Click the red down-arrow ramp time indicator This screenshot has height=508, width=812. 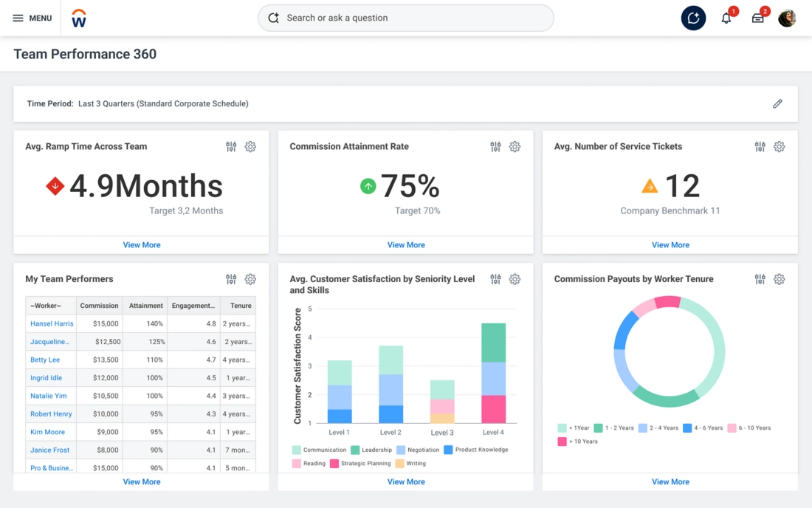pos(55,186)
